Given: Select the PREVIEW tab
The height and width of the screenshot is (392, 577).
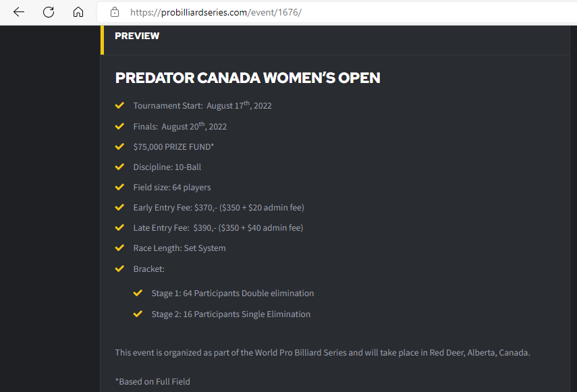Looking at the screenshot, I should 137,36.
